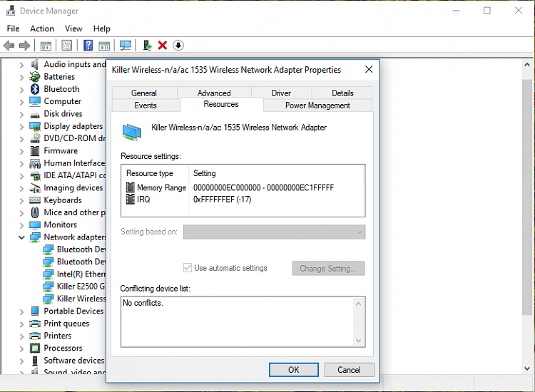Click the Cancel button
Viewport: 535px width, 392px height.
(x=349, y=370)
